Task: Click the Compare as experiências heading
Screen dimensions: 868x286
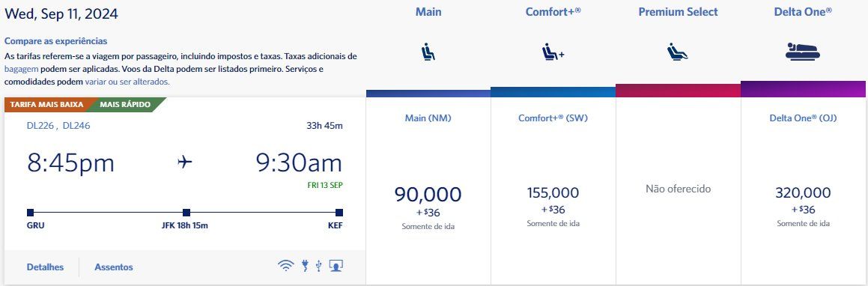Action: (56, 41)
